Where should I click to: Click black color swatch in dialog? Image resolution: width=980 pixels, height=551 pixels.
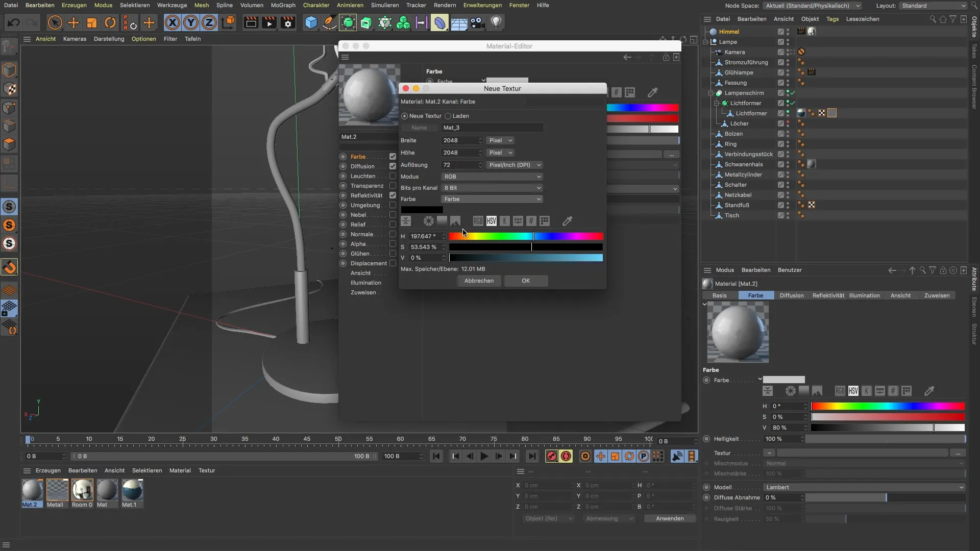click(422, 210)
